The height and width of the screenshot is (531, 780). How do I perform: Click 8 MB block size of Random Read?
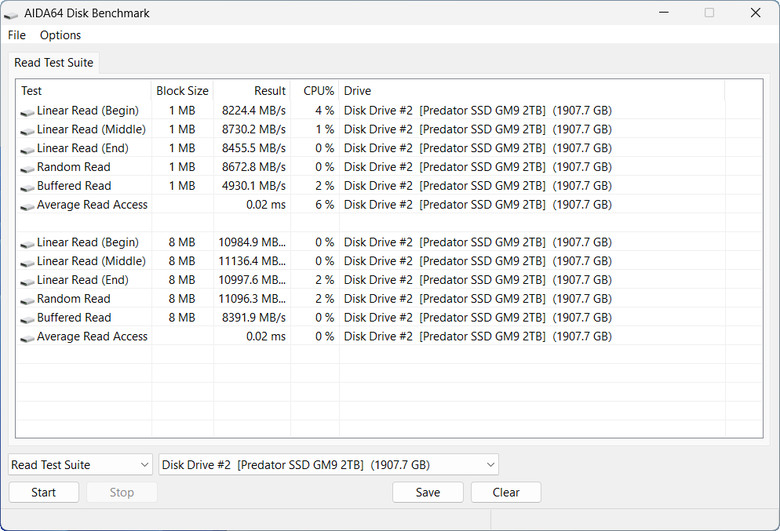(182, 299)
